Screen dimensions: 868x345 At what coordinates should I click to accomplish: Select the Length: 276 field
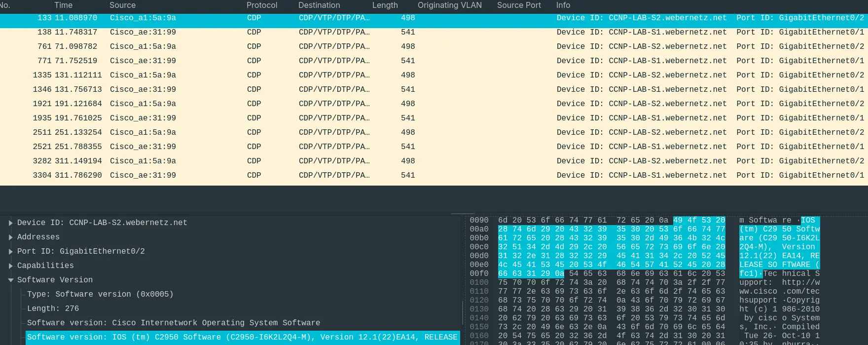(x=54, y=308)
